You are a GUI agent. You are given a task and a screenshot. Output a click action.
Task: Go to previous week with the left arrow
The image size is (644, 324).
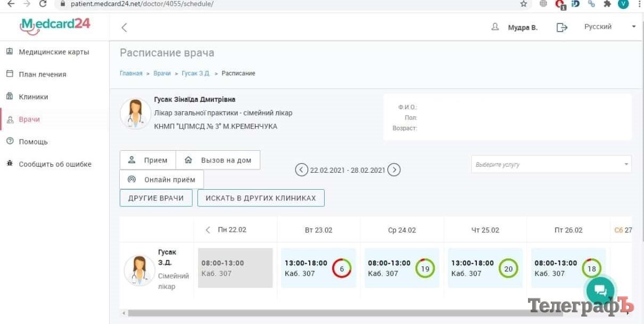(x=301, y=170)
